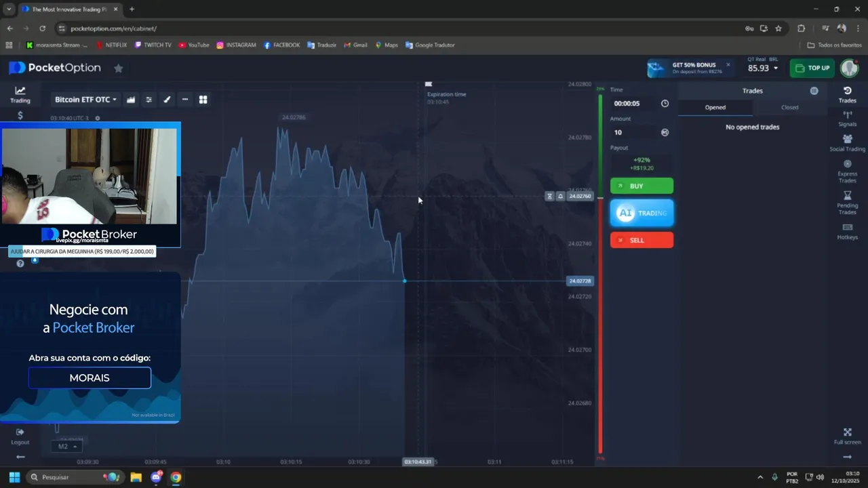Click the expiration time flag marker
868x488 pixels.
click(x=429, y=85)
